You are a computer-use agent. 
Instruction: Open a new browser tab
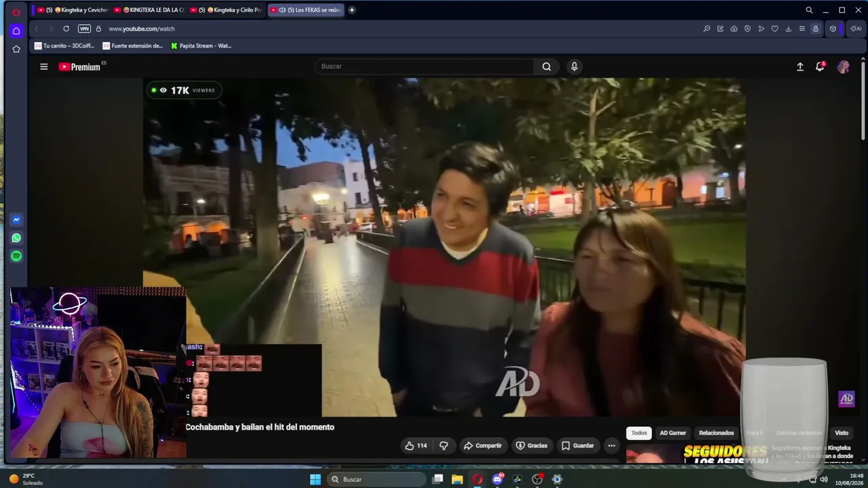point(352,10)
